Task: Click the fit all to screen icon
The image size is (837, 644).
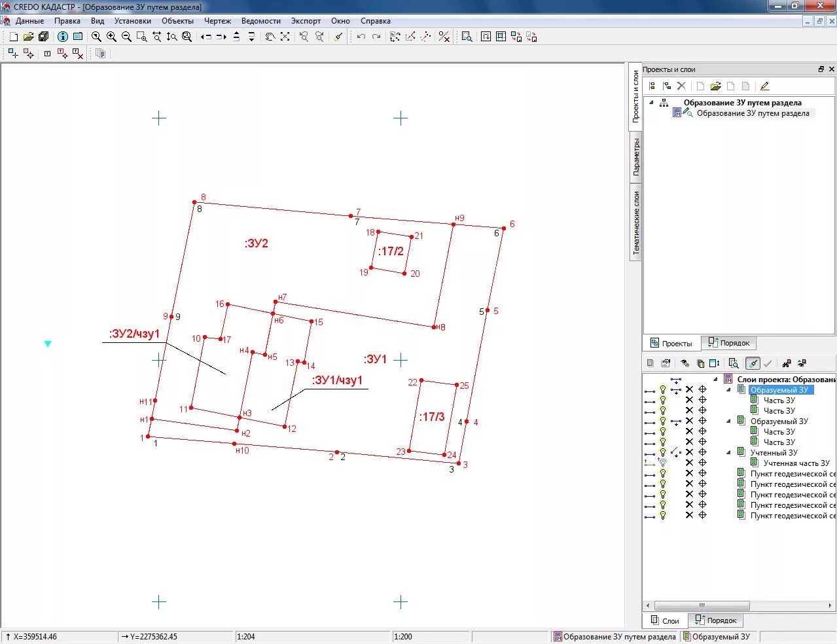Action: pyautogui.click(x=285, y=37)
